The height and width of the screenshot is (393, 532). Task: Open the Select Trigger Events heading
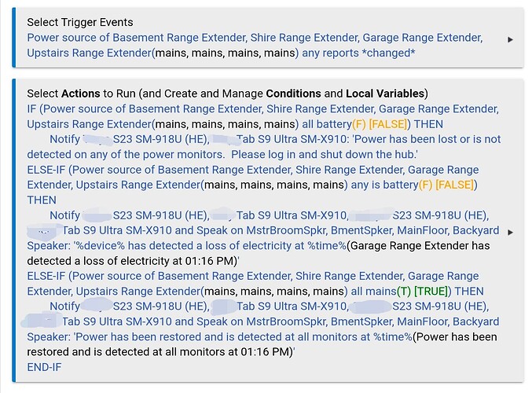point(79,22)
